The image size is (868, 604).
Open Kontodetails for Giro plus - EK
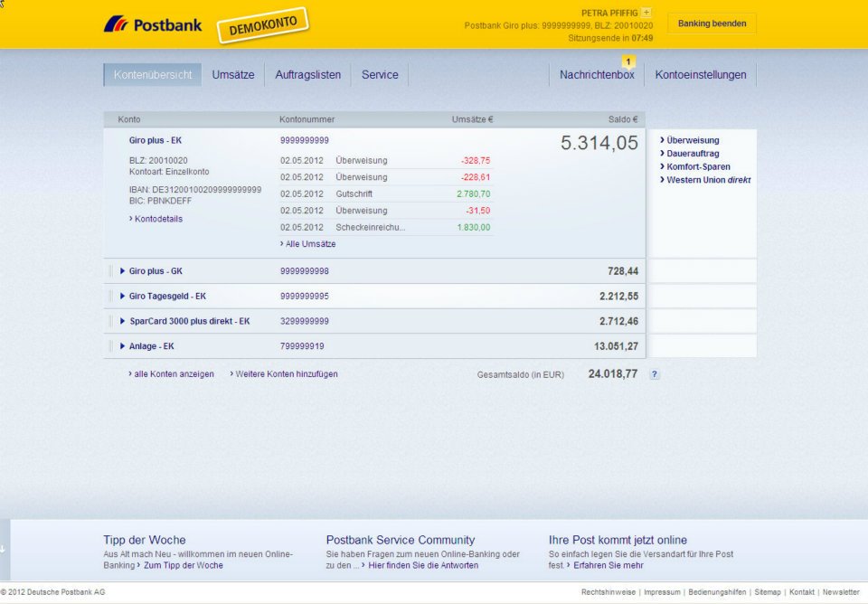coord(156,219)
